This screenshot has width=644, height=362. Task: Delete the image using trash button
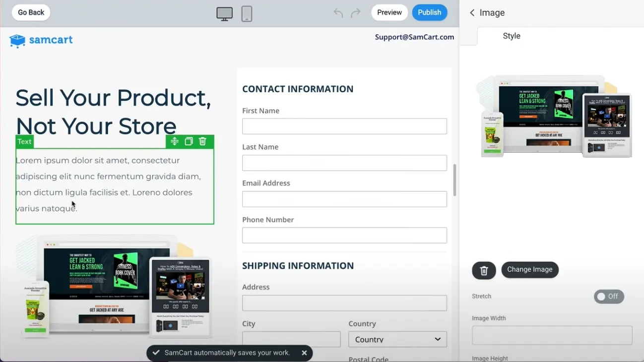coord(484,270)
